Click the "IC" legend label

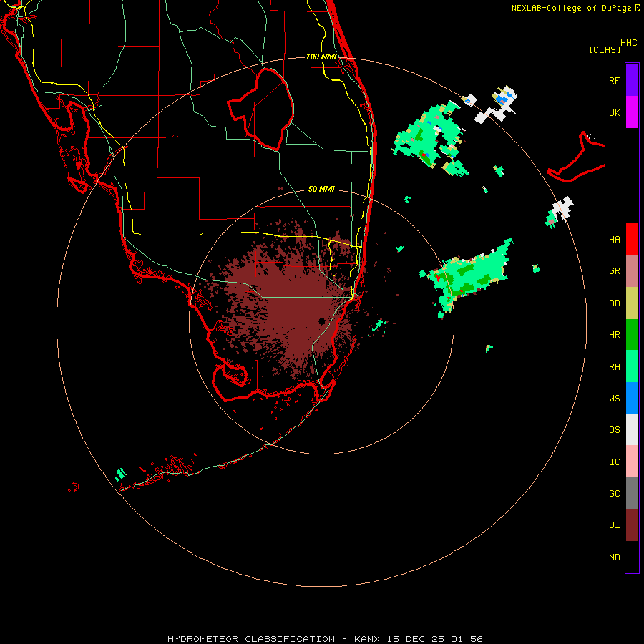(x=614, y=462)
